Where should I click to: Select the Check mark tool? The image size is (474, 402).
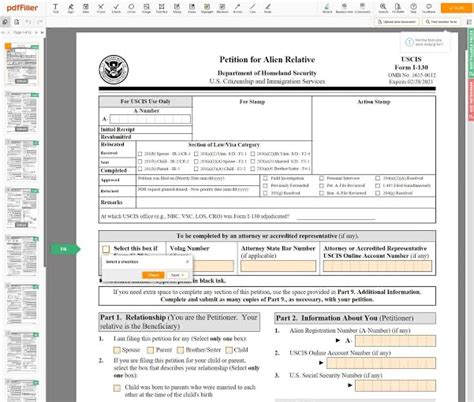click(116, 8)
